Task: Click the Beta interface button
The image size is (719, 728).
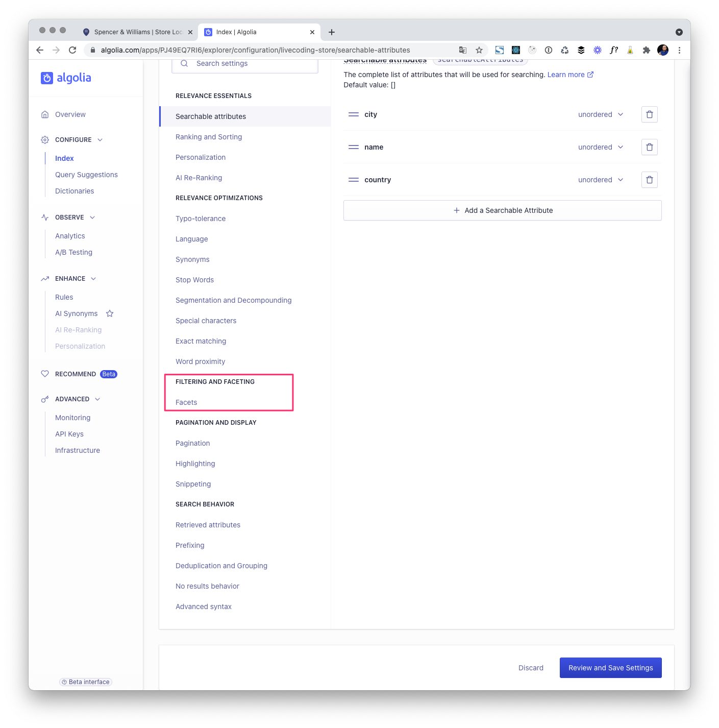Action: (86, 682)
